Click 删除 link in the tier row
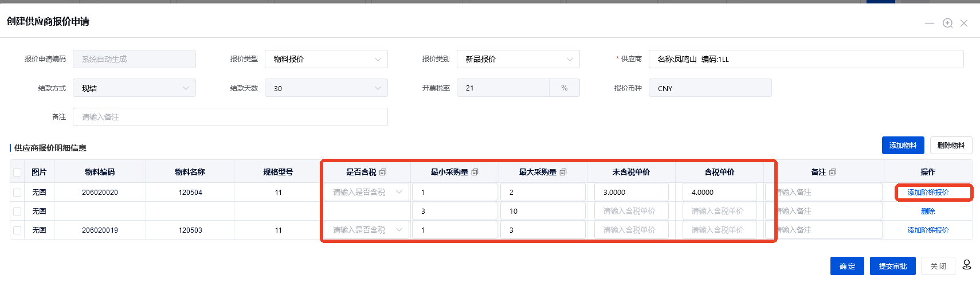 coord(928,211)
